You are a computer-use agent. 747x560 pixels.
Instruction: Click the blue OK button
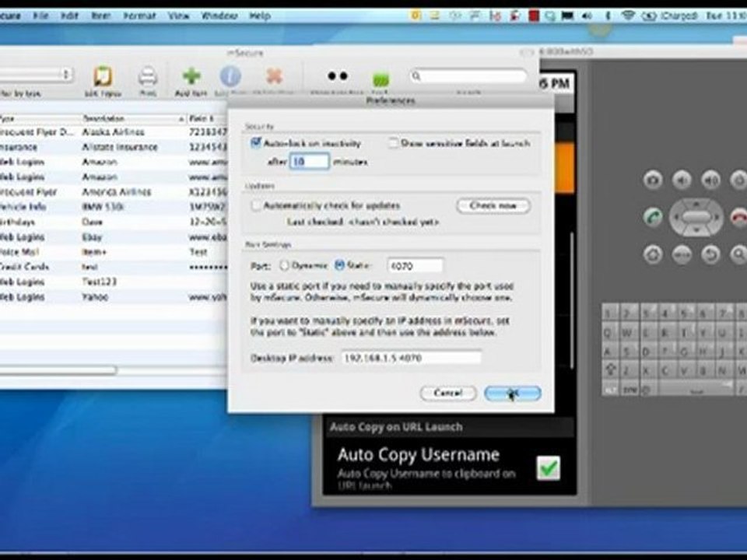click(513, 393)
